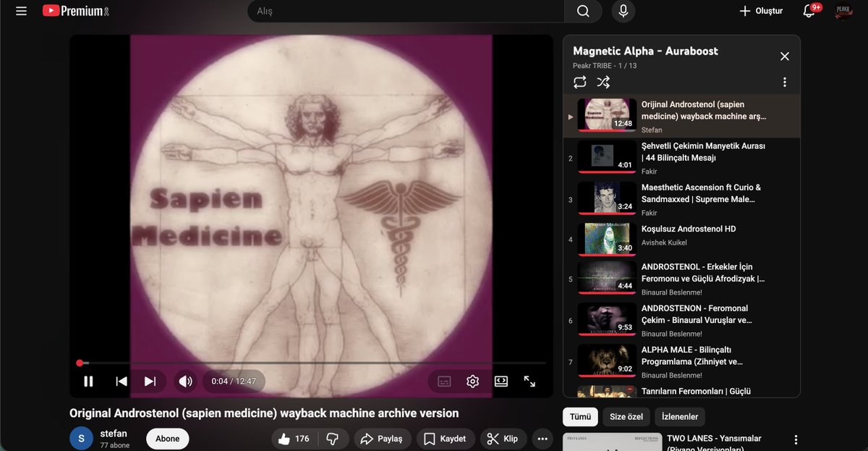Image resolution: width=868 pixels, height=451 pixels.
Task: Create a clip with Klip
Action: (x=503, y=439)
